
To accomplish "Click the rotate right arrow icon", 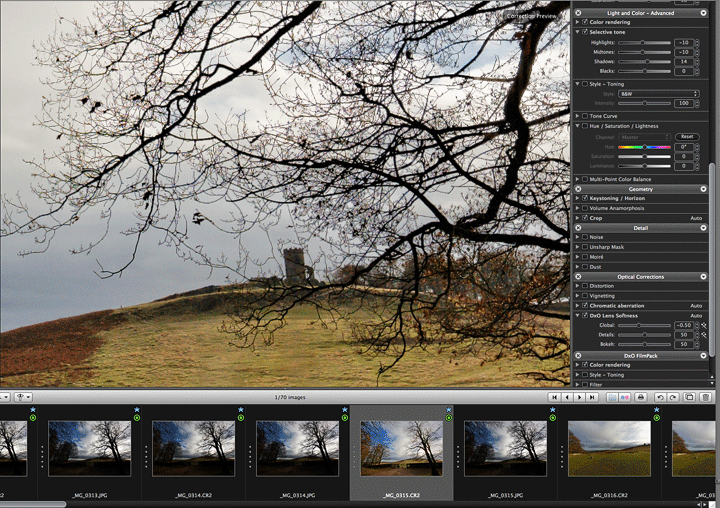I will [x=673, y=397].
